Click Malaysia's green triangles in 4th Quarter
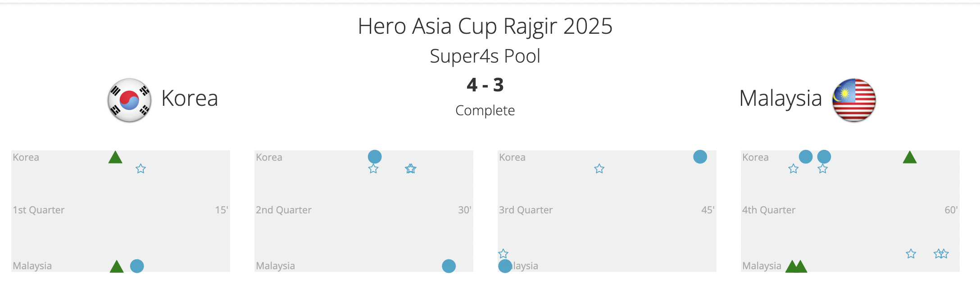The height and width of the screenshot is (289, 980). click(x=796, y=267)
